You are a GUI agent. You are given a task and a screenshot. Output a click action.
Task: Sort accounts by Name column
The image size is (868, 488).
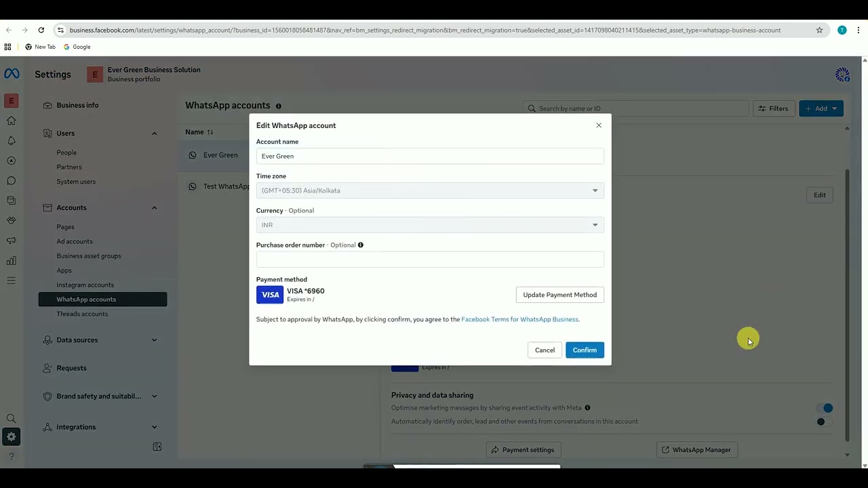tap(199, 132)
